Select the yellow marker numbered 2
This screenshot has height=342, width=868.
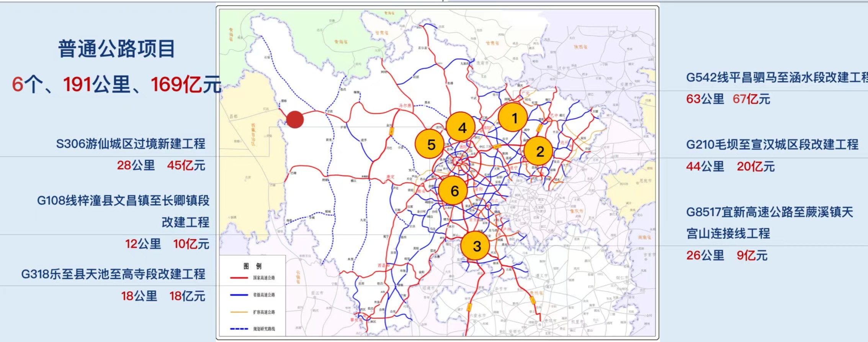539,151
